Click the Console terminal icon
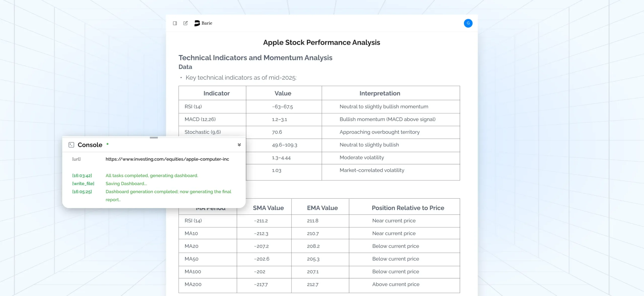Screen dimensions: 644x296 click(x=71, y=145)
